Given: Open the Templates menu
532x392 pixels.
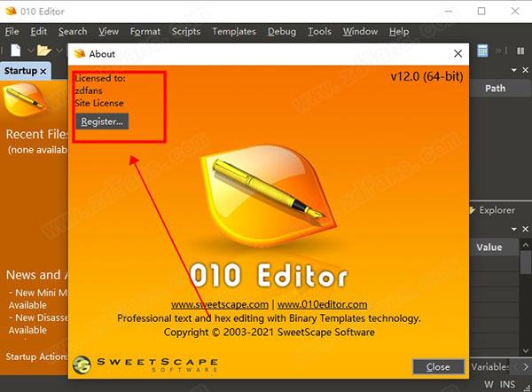Looking at the screenshot, I should (234, 32).
